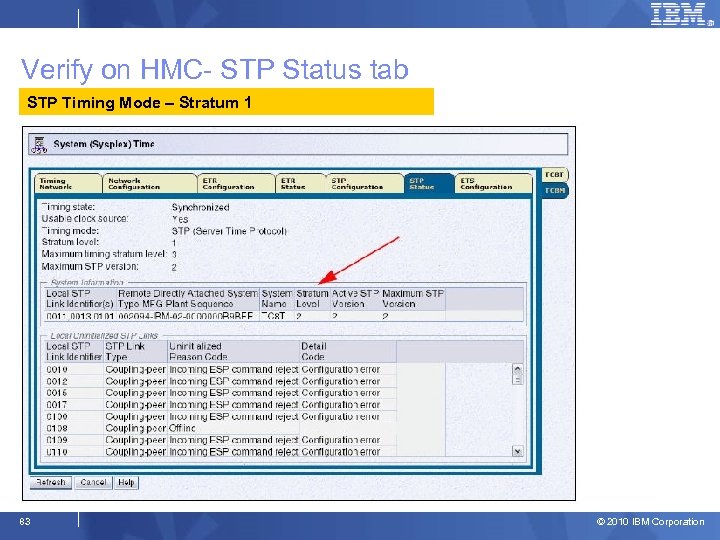Click the Remote Directly Attached System column header

(x=188, y=298)
